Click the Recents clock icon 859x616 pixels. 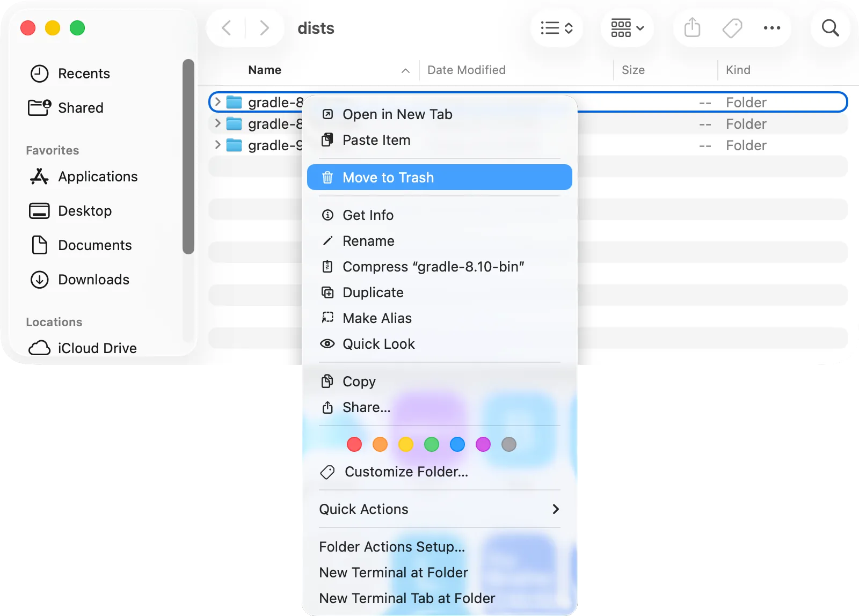click(x=39, y=74)
